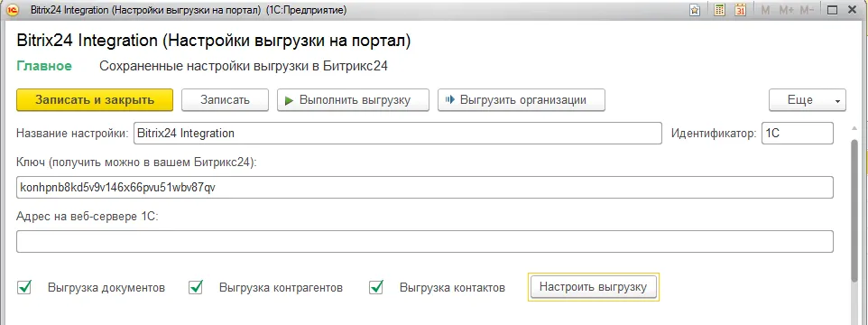Toggle Выгрузка контрагентов checkbox

[x=196, y=287]
